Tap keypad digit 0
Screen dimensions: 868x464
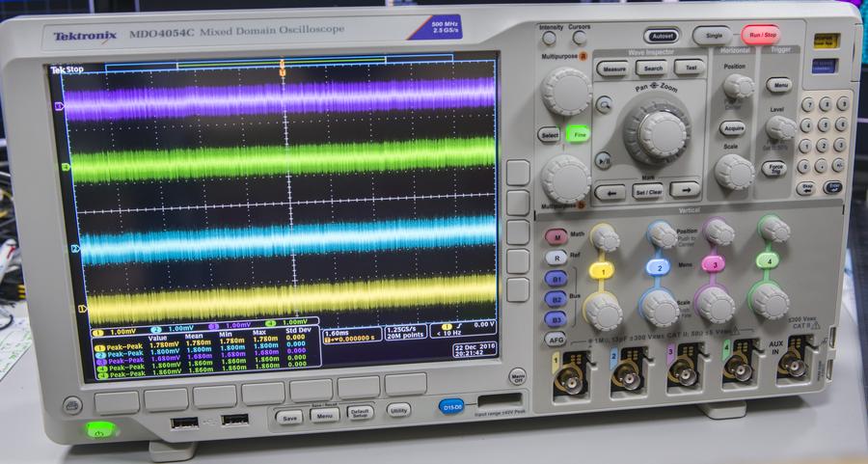(x=804, y=166)
